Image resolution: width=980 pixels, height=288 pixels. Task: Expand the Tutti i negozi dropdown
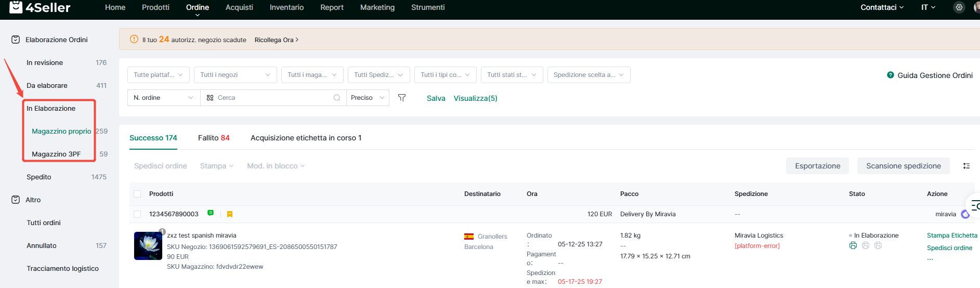[x=235, y=75]
